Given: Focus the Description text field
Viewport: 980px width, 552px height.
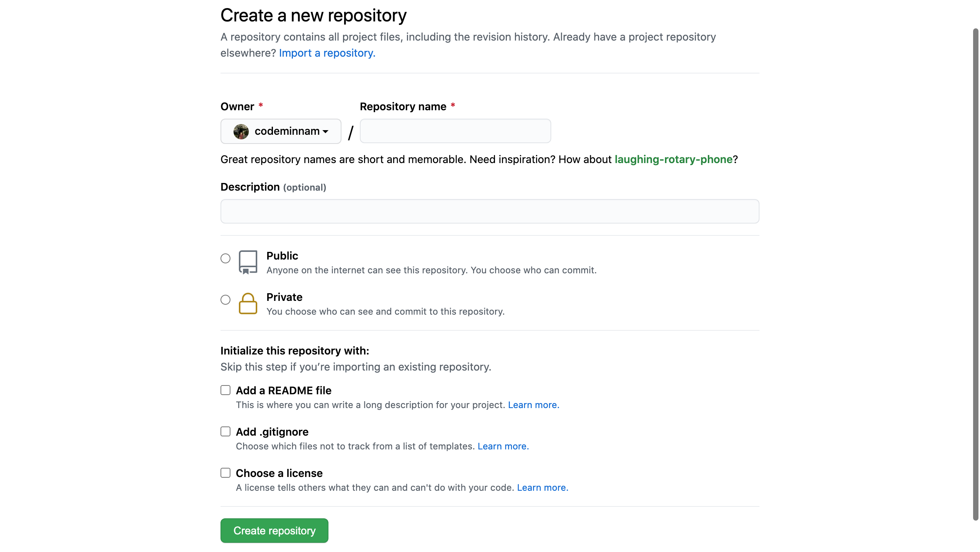Looking at the screenshot, I should 489,211.
